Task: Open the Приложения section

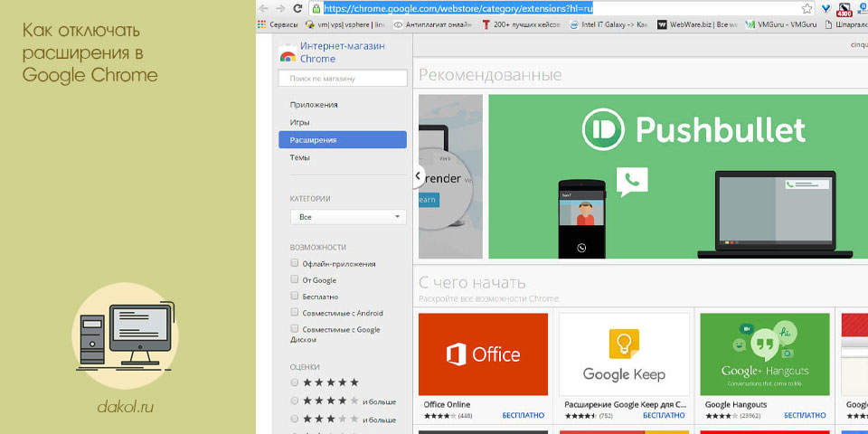Action: [314, 105]
